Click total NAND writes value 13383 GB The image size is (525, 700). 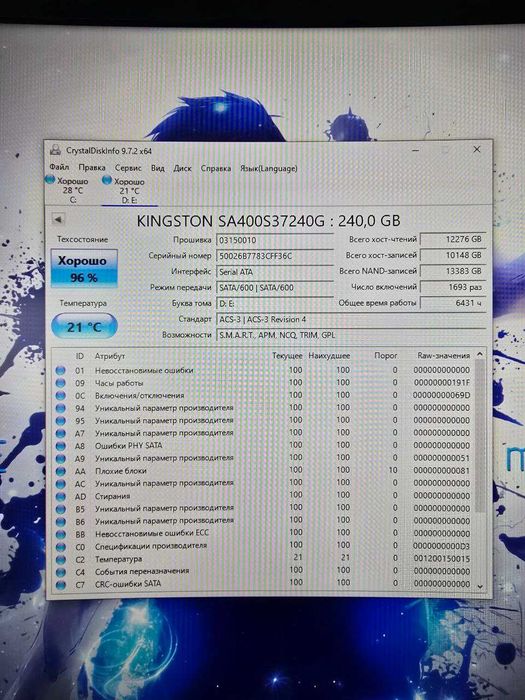(x=453, y=271)
